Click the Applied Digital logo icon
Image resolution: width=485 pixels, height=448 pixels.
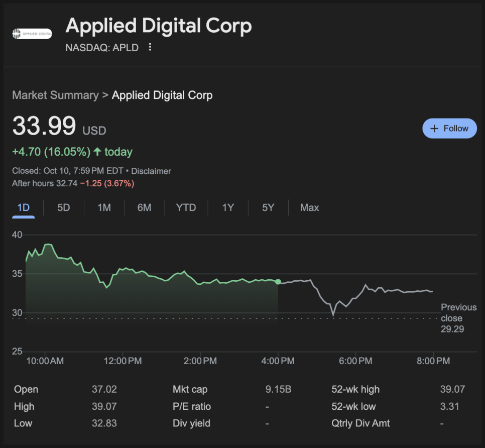coord(32,34)
